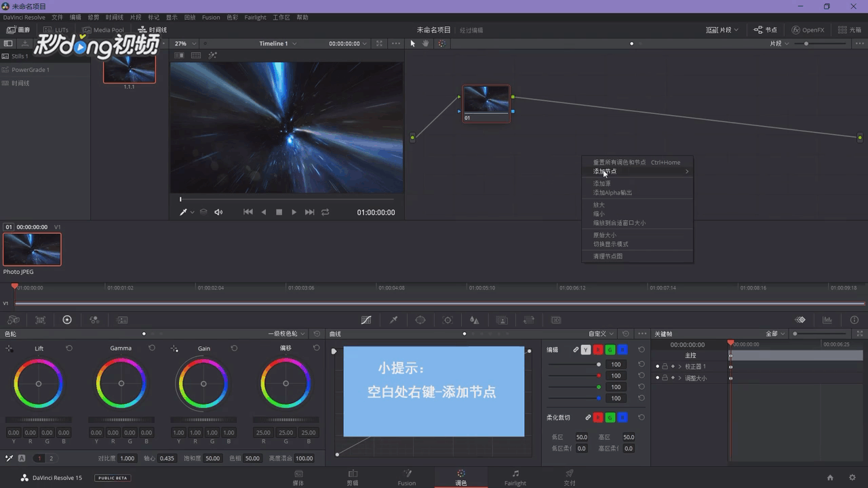Image resolution: width=868 pixels, height=488 pixels.
Task: Open the RGB Mixer palette icon
Action: click(x=94, y=320)
